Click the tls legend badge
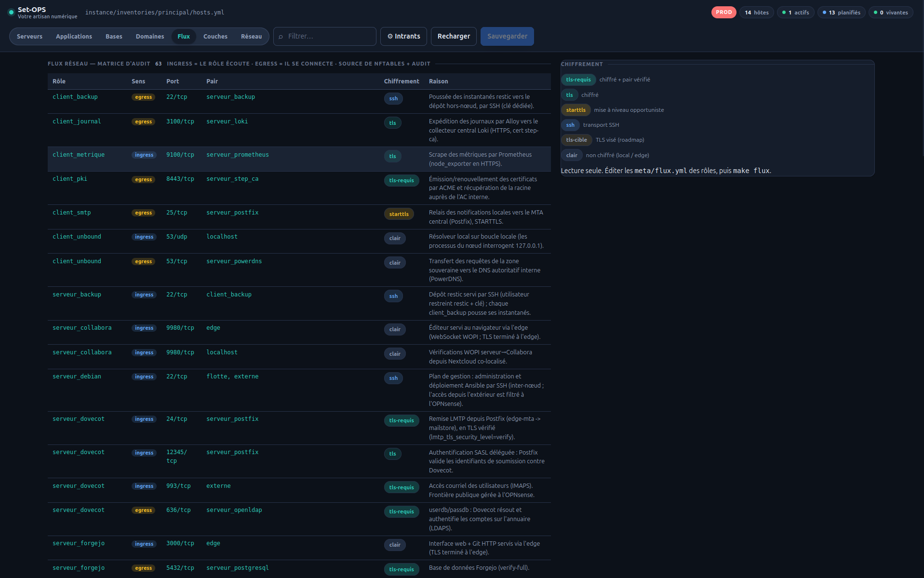The height and width of the screenshot is (578, 924). [569, 95]
